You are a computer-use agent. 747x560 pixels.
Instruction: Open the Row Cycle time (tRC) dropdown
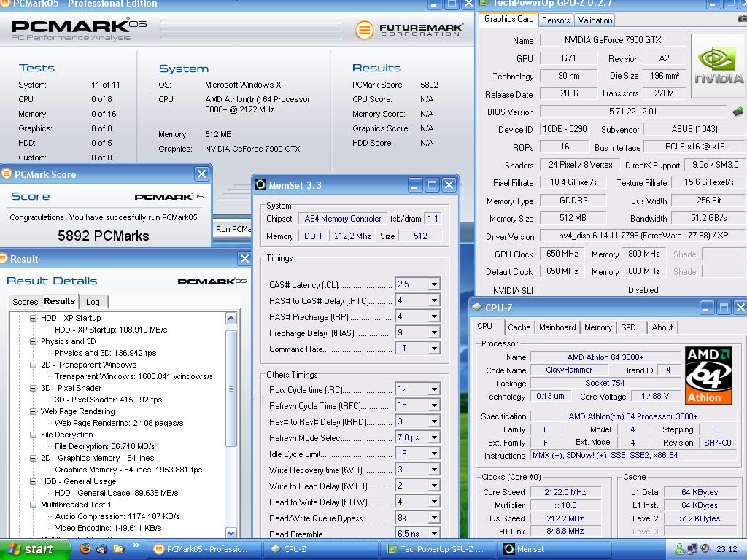tap(434, 389)
